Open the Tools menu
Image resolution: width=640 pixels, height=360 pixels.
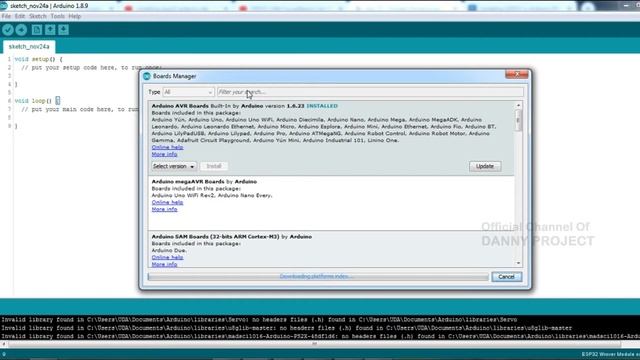point(58,16)
